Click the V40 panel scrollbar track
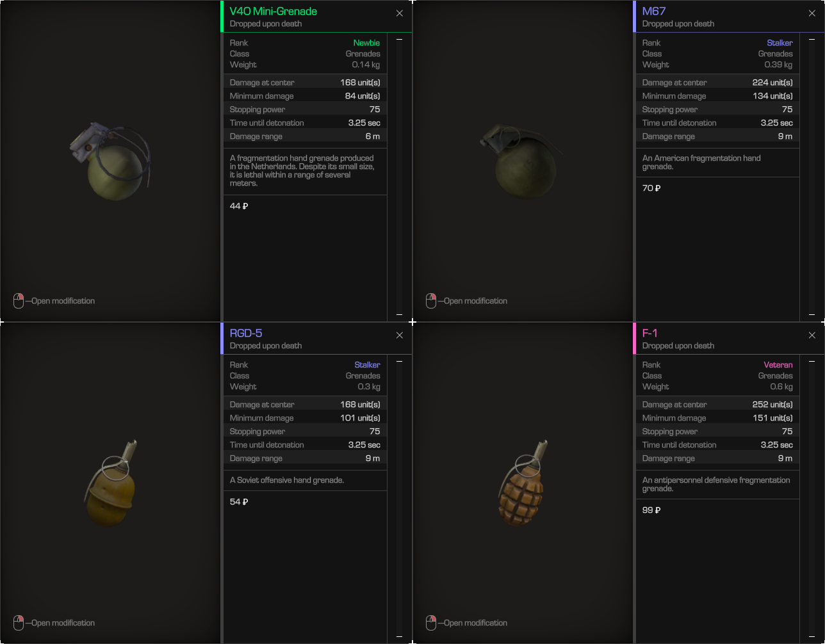 tap(400, 177)
